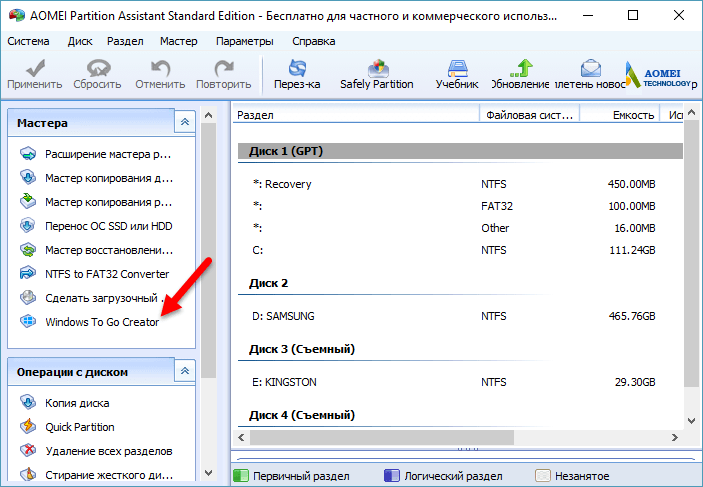Viewport: 703px width, 487px height.
Task: Open the Система menu
Action: click(x=28, y=41)
